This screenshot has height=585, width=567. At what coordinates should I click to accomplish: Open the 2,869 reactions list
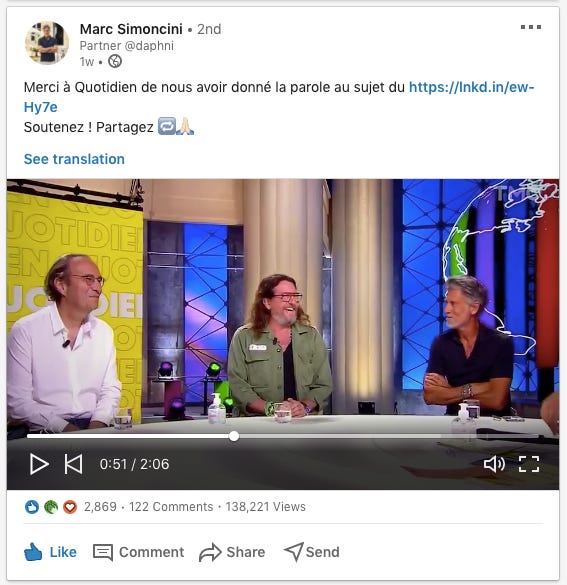pyautogui.click(x=100, y=507)
